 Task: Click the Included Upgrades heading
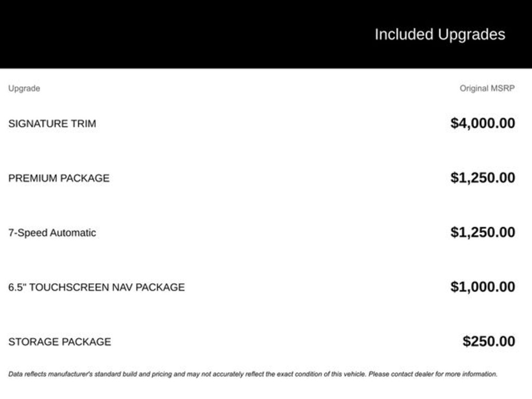tap(440, 34)
